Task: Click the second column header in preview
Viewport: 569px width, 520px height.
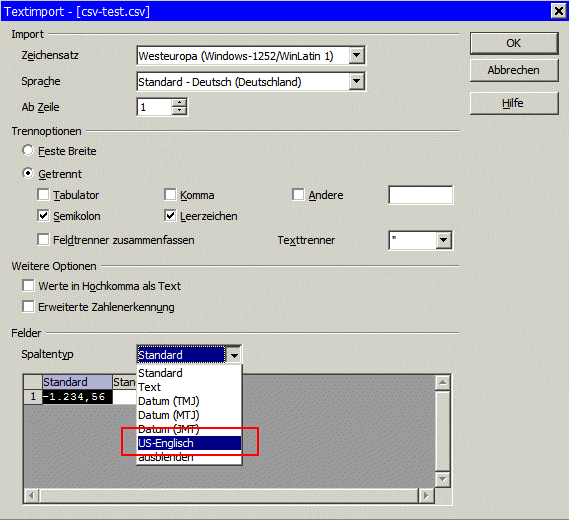Action: [x=124, y=382]
